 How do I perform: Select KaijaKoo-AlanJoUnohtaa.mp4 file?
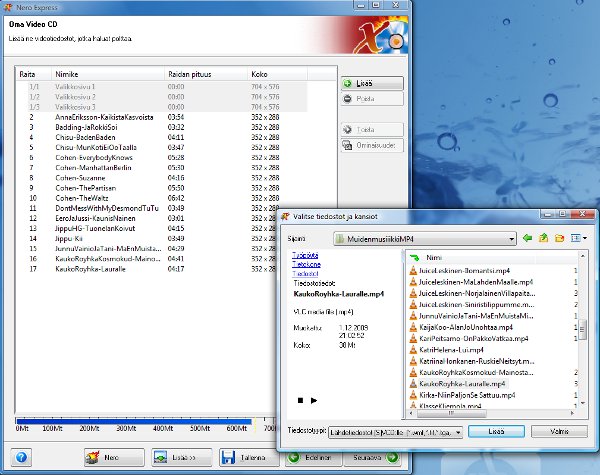coord(466,327)
